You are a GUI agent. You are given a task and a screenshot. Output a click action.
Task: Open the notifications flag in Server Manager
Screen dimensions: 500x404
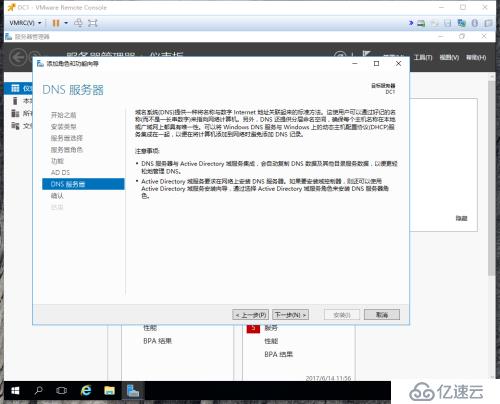tap(367, 54)
